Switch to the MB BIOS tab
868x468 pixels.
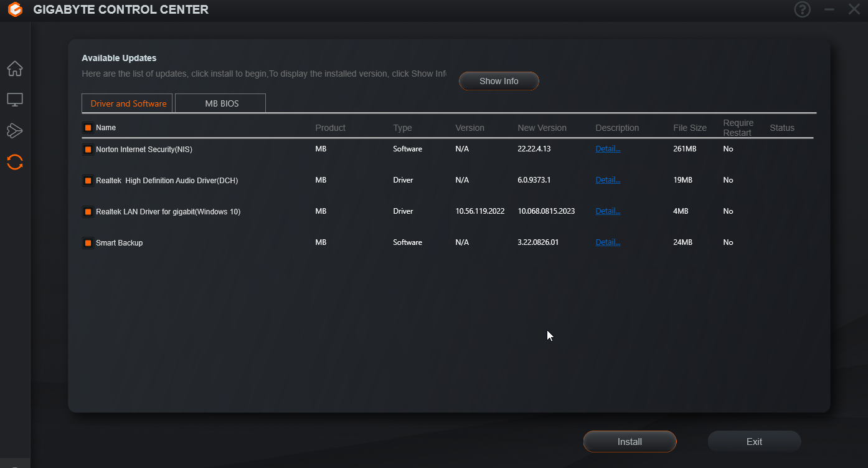coord(222,103)
